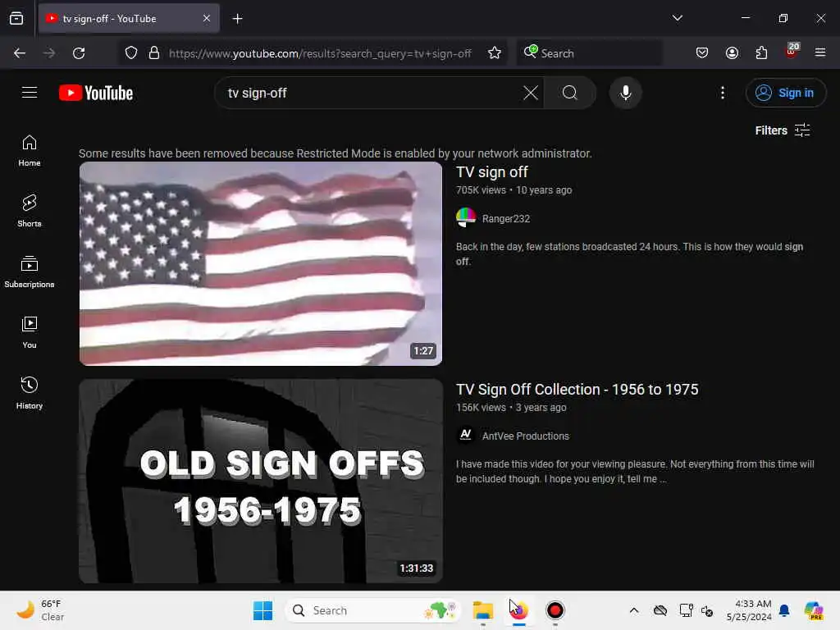Image resolution: width=840 pixels, height=630 pixels.
Task: Visit the AntVee Productions channel name
Action: pos(525,436)
